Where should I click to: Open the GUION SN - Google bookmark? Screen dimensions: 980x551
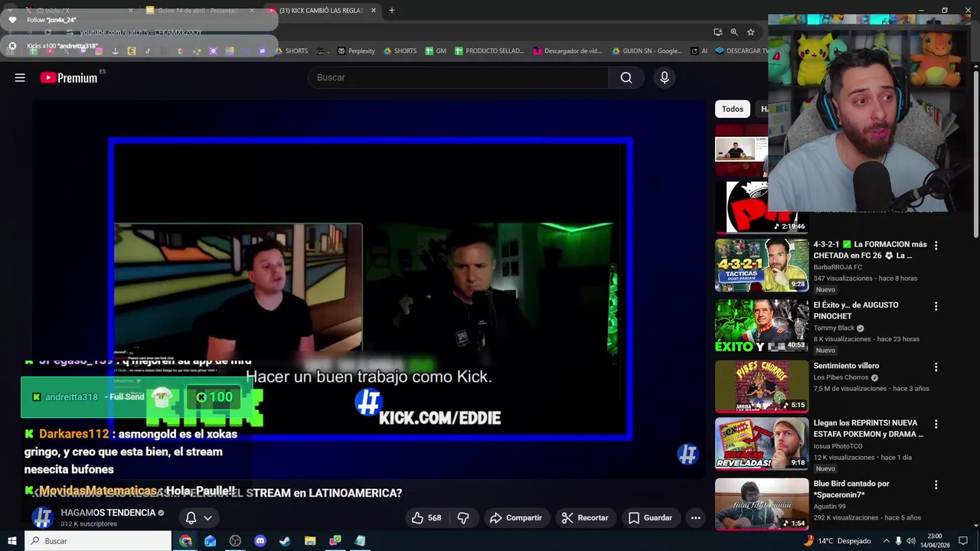coord(647,51)
